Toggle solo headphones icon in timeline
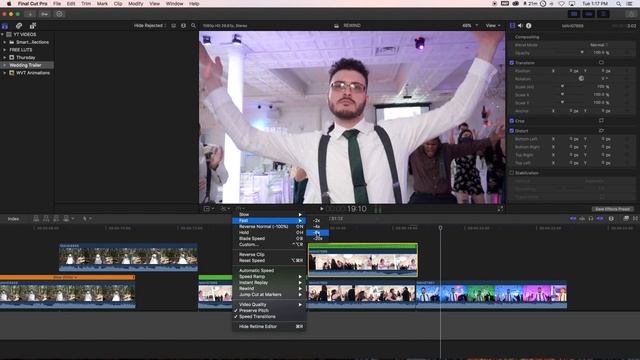The height and width of the screenshot is (360, 640). point(591,219)
